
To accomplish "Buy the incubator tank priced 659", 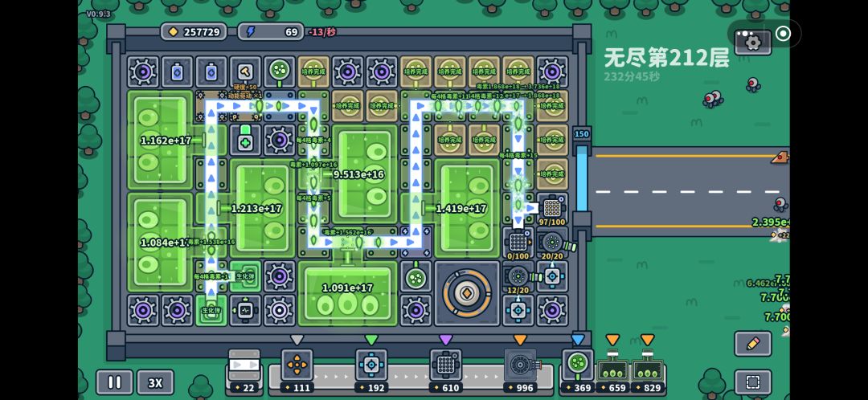I will coord(612,370).
